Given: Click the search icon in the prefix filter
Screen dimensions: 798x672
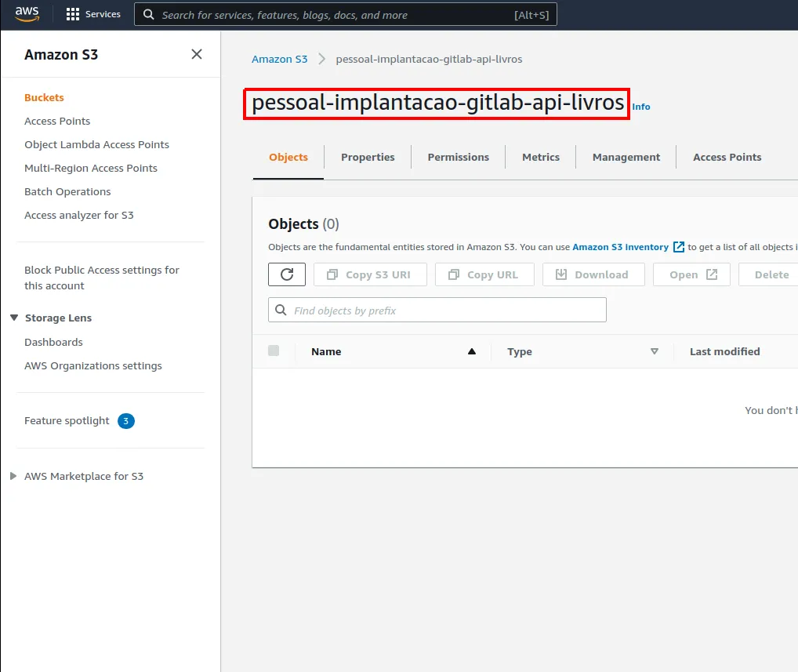Looking at the screenshot, I should 281,310.
